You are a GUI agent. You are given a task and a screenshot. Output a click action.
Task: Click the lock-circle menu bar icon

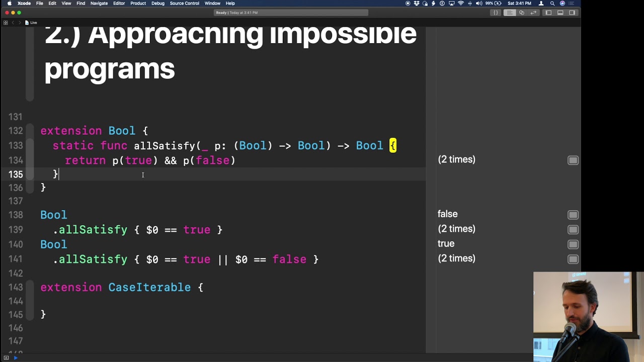(425, 3)
